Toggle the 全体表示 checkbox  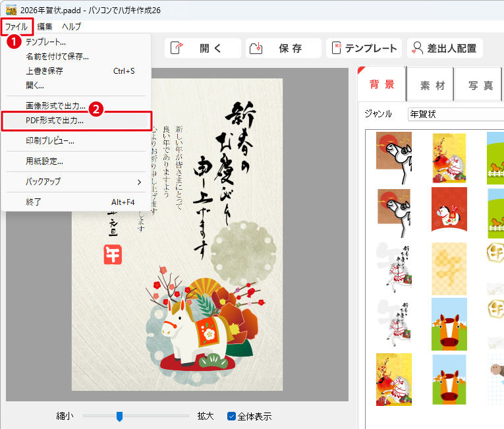[231, 416]
